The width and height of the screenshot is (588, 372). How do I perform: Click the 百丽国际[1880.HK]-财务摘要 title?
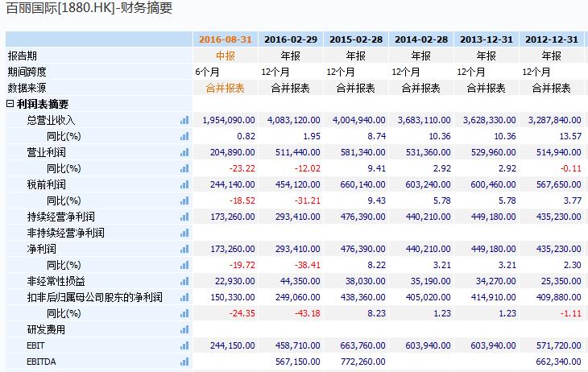[x=89, y=9]
